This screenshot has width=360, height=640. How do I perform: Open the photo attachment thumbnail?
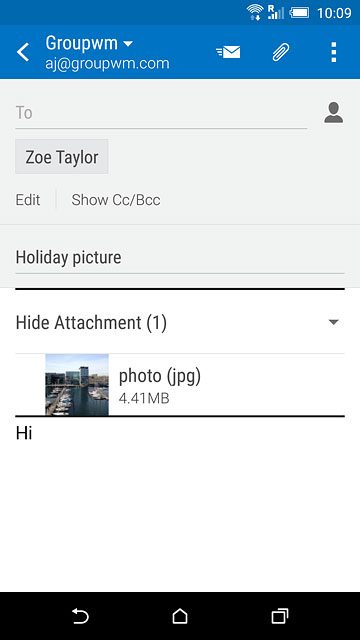(x=77, y=384)
